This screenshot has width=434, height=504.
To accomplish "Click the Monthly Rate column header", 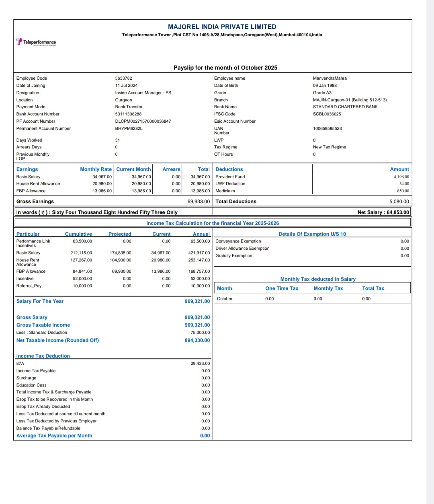I will (x=96, y=169).
